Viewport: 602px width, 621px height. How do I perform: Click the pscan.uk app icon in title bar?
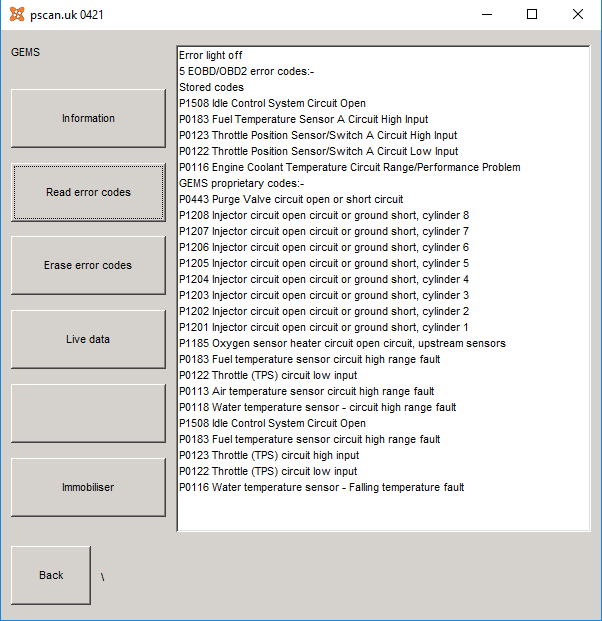pyautogui.click(x=17, y=15)
